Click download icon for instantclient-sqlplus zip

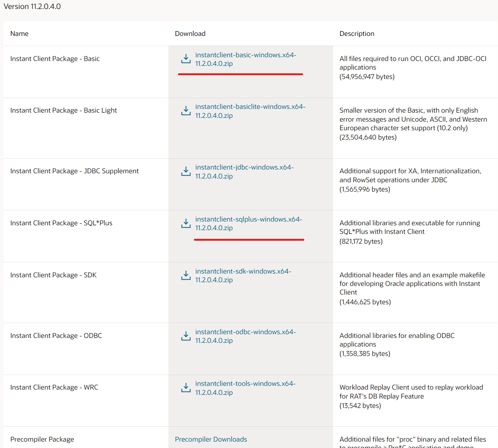[x=186, y=223]
